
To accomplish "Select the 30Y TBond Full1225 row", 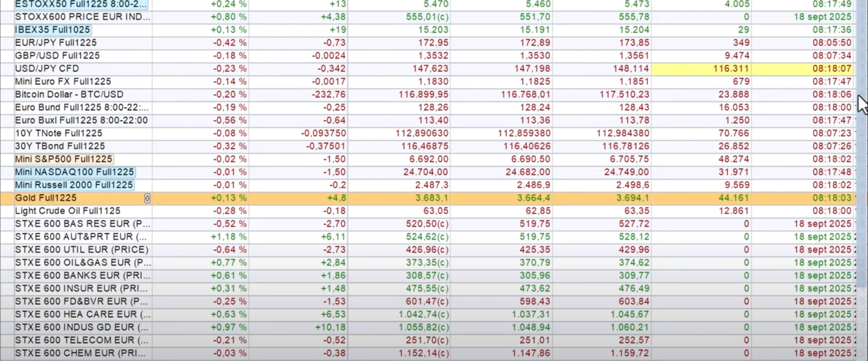I will tap(60, 146).
